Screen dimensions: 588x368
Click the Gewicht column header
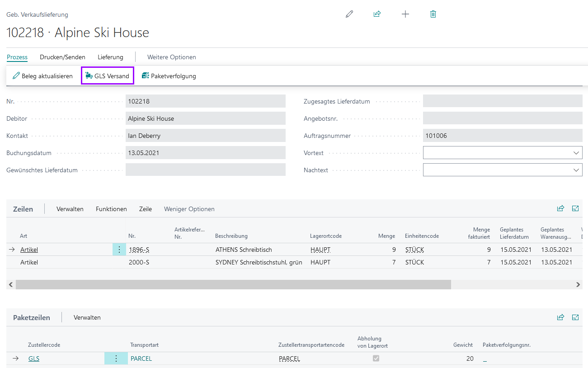pos(463,345)
